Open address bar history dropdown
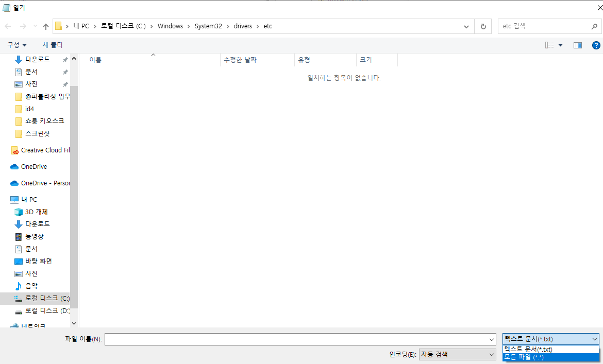603x364 pixels. pyautogui.click(x=466, y=26)
